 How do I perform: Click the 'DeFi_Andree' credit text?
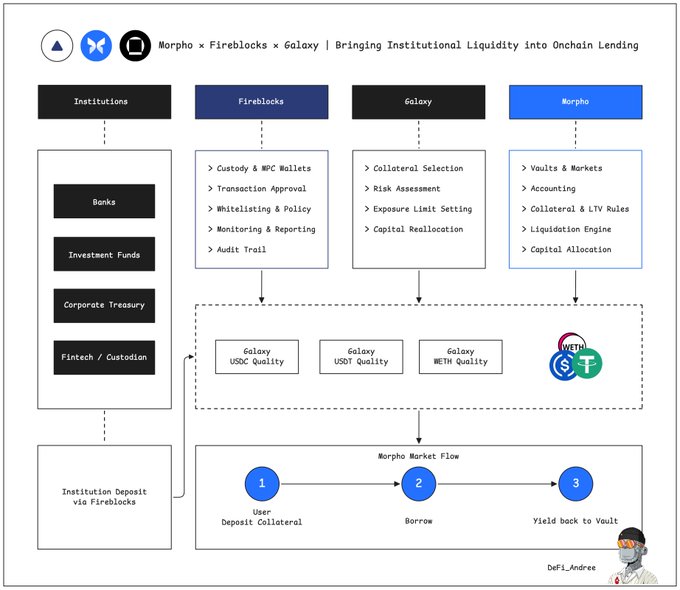tap(571, 567)
